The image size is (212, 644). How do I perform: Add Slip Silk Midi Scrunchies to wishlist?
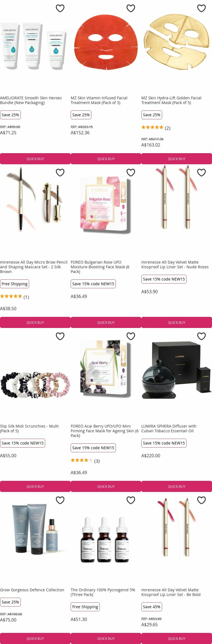pyautogui.click(x=60, y=336)
